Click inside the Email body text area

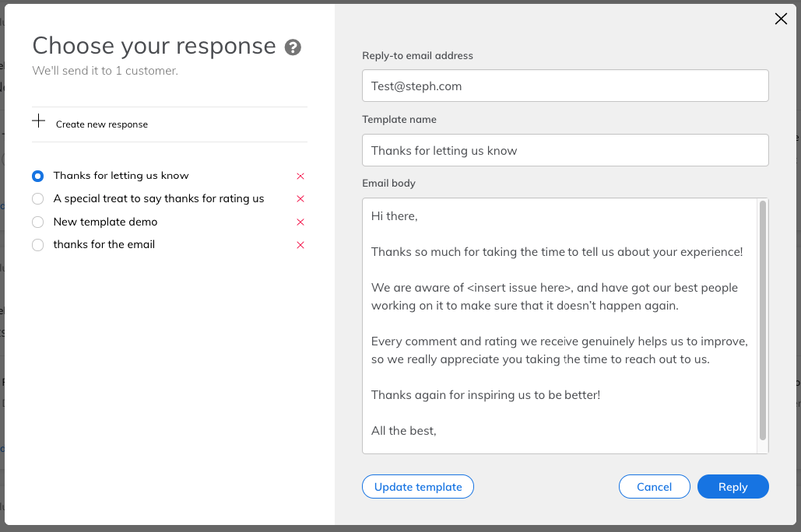pyautogui.click(x=559, y=327)
